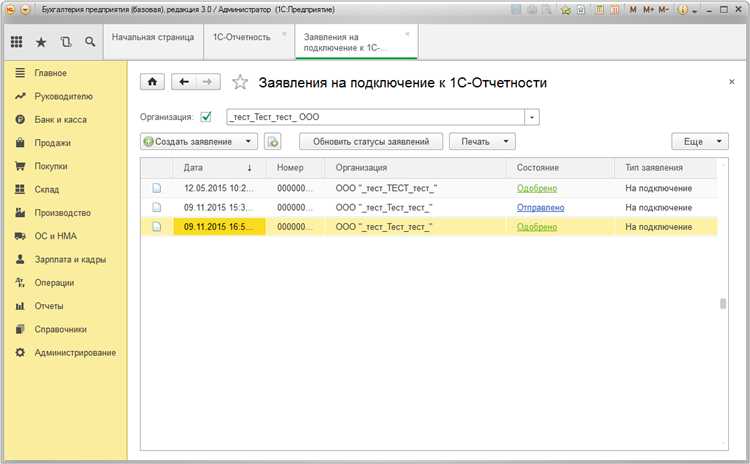This screenshot has width=750, height=464.
Task: Click the Home button icon
Action: [x=153, y=82]
